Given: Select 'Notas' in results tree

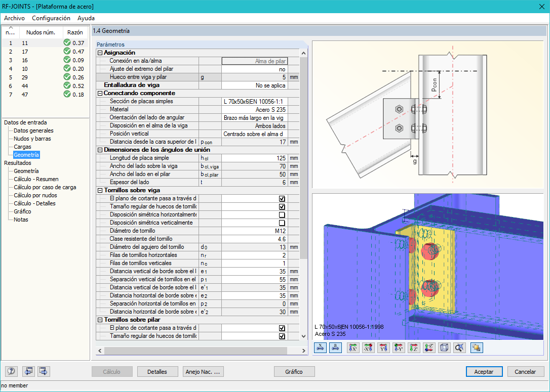Looking at the screenshot, I should 21,220.
